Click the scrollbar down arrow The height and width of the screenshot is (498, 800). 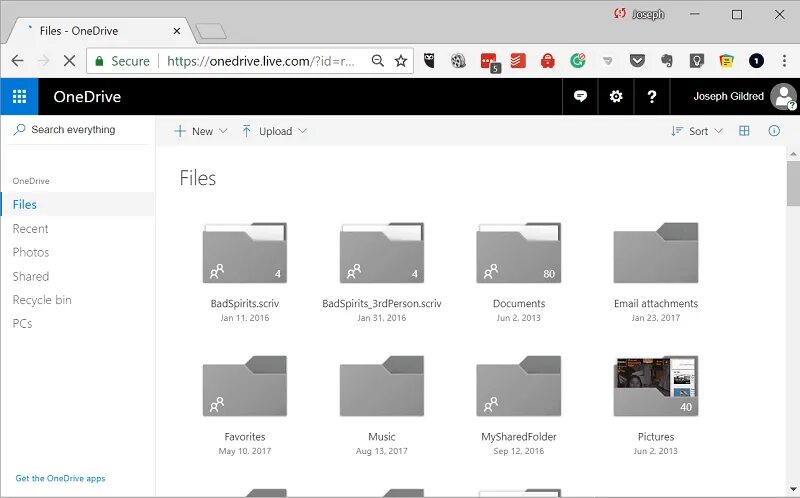pyautogui.click(x=793, y=489)
